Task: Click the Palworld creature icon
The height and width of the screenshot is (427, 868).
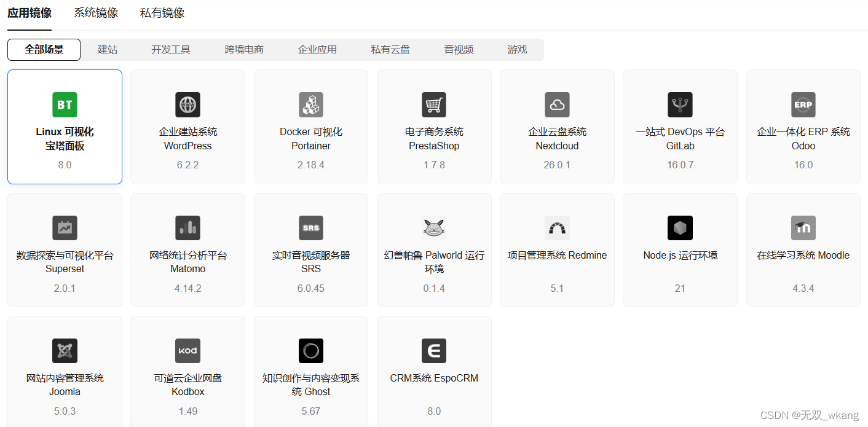Action: click(x=434, y=228)
